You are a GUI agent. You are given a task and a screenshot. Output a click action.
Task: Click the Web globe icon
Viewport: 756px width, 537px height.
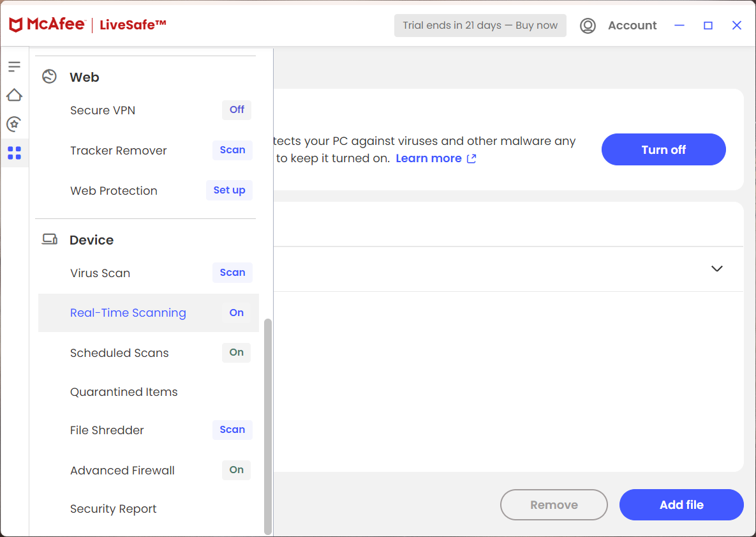tap(49, 76)
